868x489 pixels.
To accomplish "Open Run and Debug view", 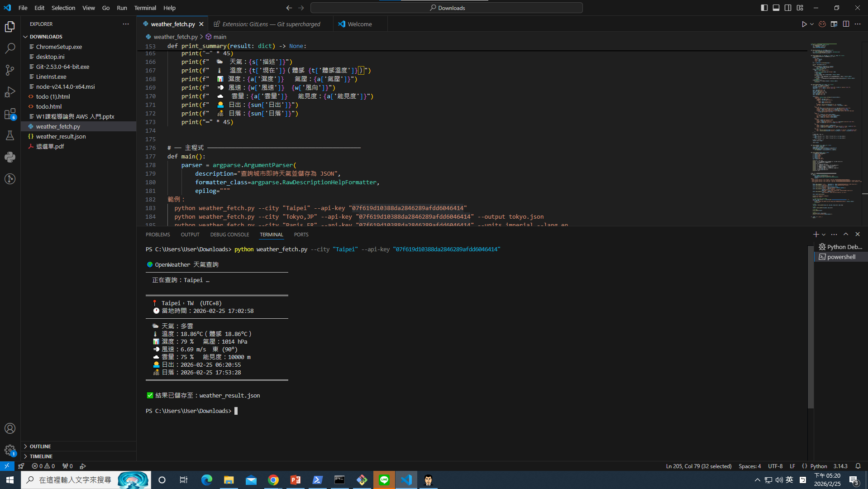I will tap(10, 92).
